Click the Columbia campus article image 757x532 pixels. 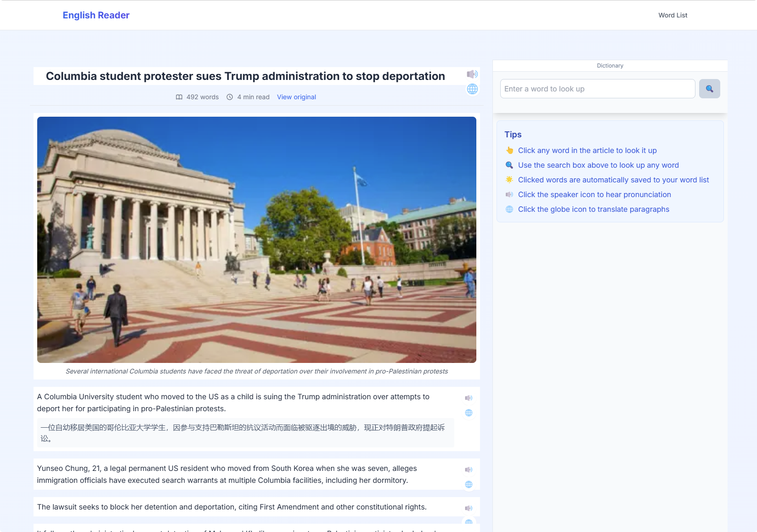256,239
